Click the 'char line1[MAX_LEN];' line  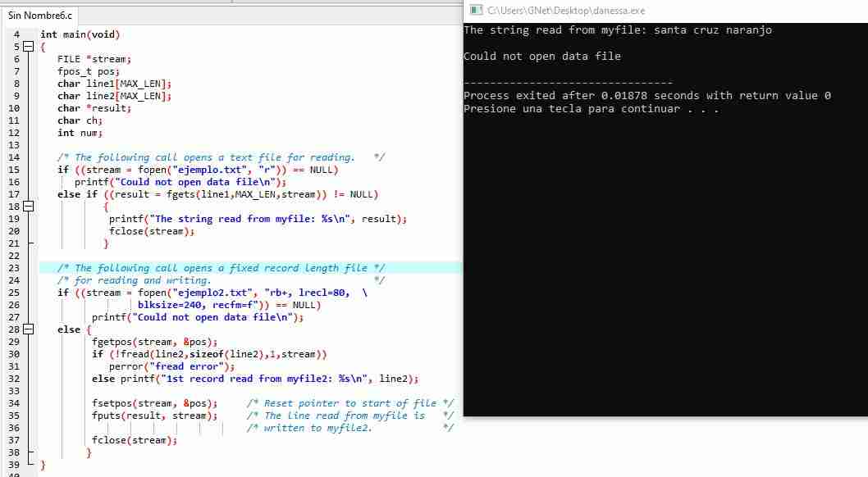click(115, 84)
